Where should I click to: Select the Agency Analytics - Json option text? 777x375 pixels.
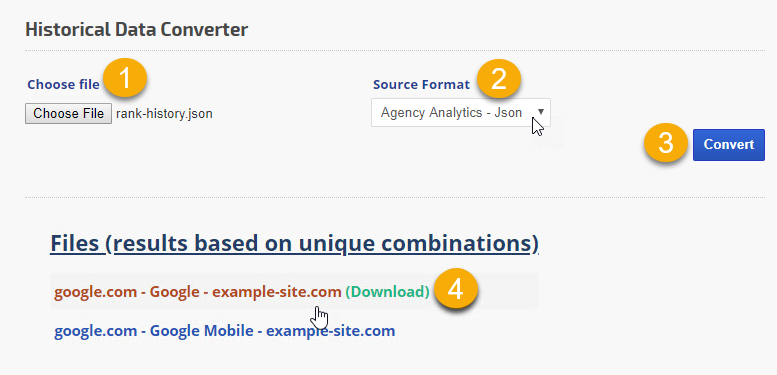coord(451,112)
